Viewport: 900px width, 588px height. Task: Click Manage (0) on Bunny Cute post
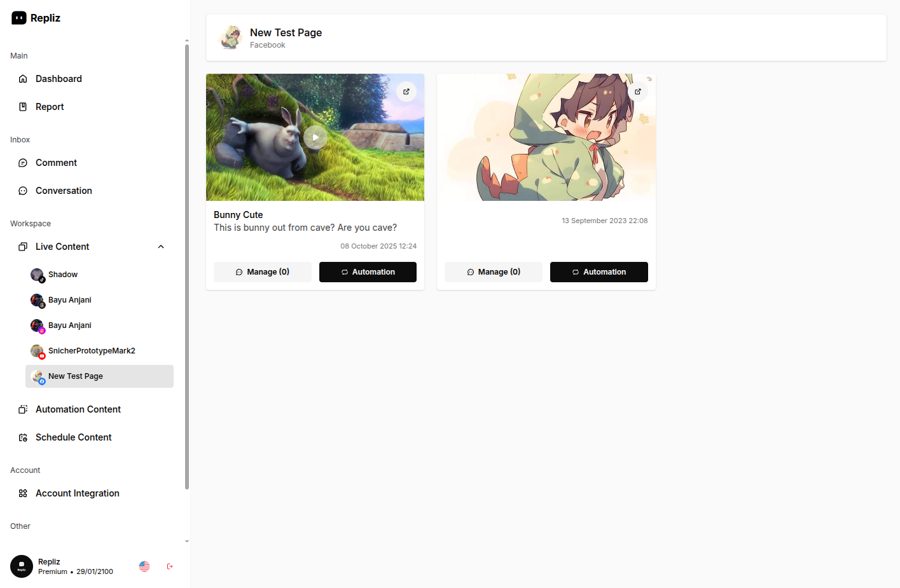click(x=263, y=272)
